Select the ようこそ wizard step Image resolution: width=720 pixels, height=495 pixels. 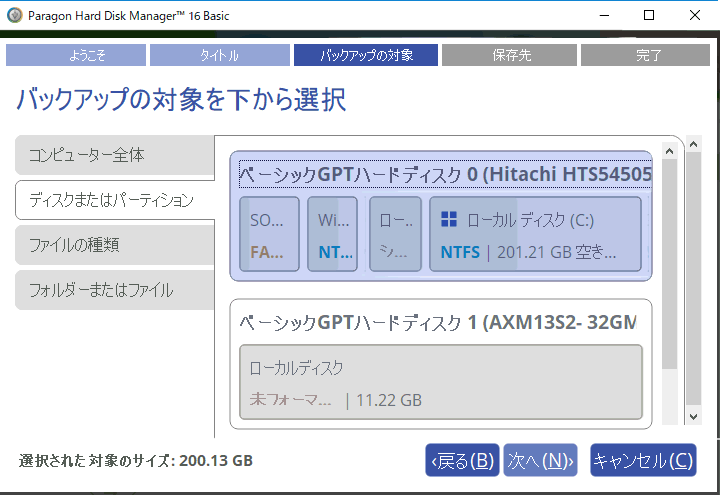[75, 55]
